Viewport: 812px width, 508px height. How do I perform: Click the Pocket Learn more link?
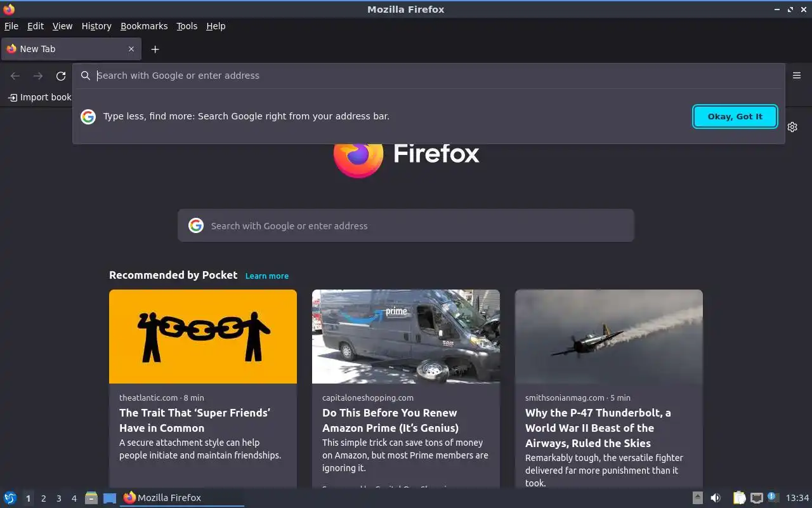pyautogui.click(x=267, y=276)
